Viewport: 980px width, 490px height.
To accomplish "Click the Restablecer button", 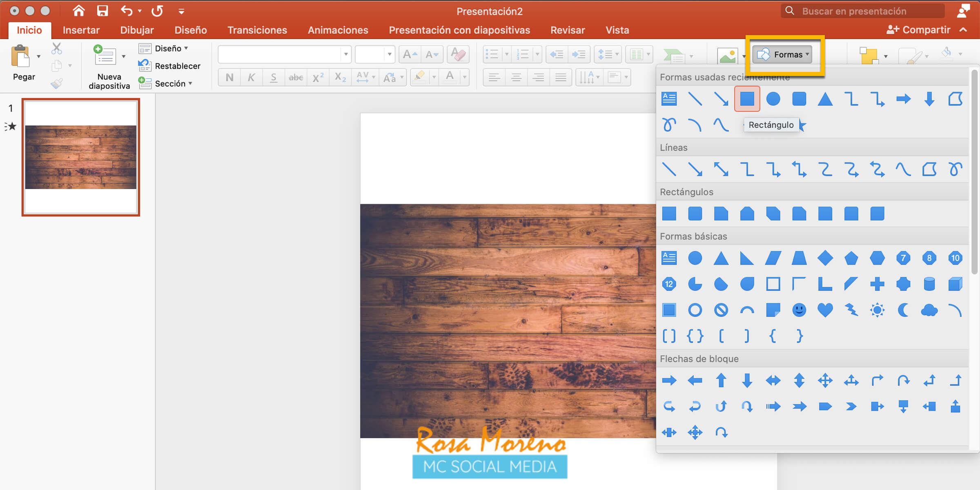I will pos(177,66).
